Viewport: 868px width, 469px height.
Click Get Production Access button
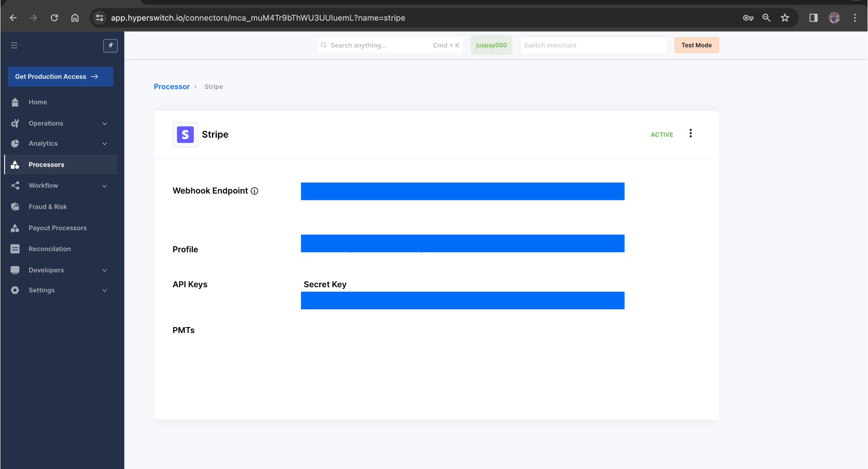(60, 77)
